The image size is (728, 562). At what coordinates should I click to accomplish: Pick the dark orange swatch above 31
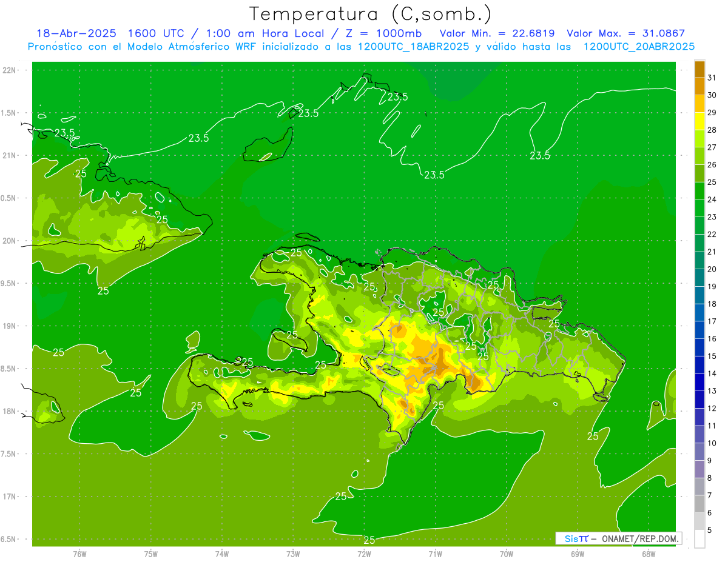click(x=700, y=69)
